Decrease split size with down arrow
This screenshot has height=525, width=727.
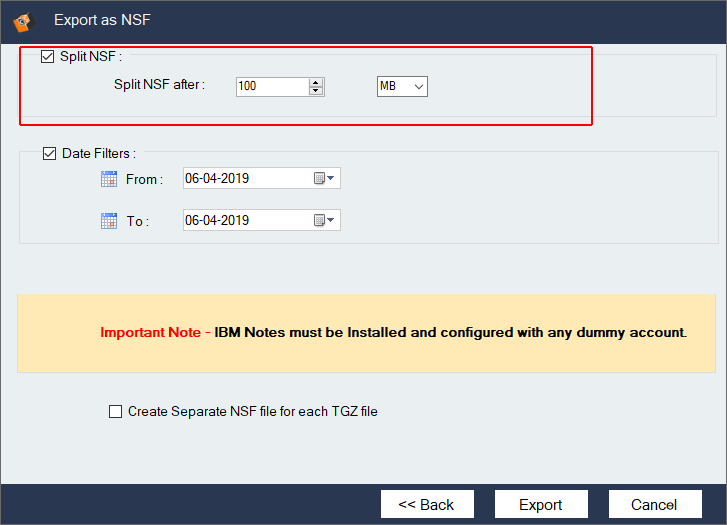click(x=316, y=91)
